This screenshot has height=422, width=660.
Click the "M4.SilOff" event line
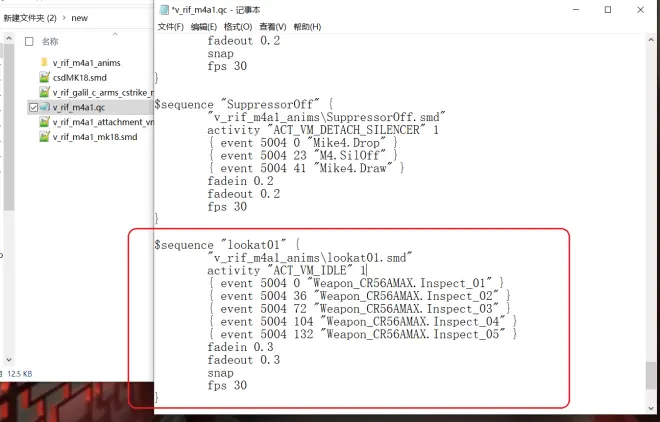[x=303, y=155]
